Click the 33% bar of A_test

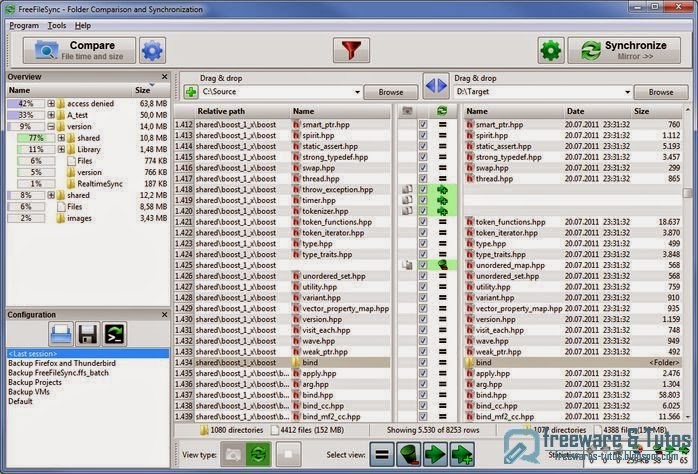pyautogui.click(x=26, y=115)
